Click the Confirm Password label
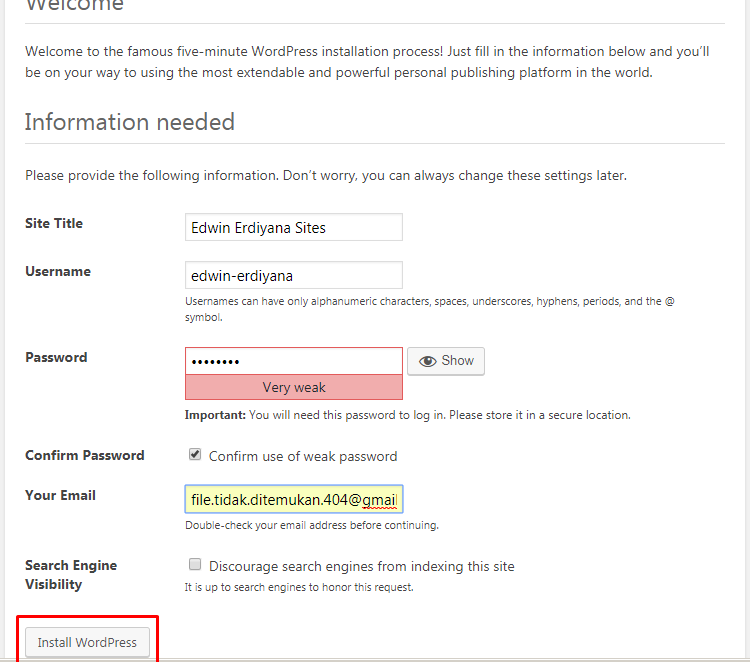This screenshot has height=662, width=750. coord(85,455)
